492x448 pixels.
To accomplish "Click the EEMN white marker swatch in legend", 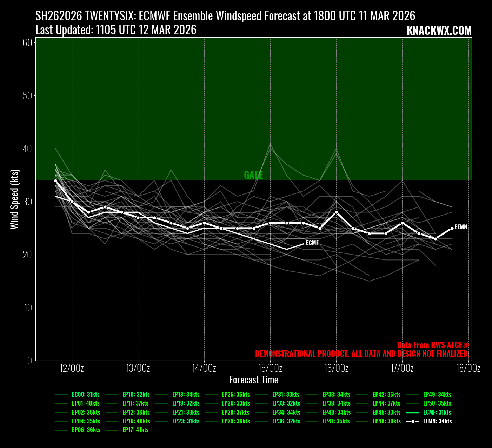I will pyautogui.click(x=413, y=421).
